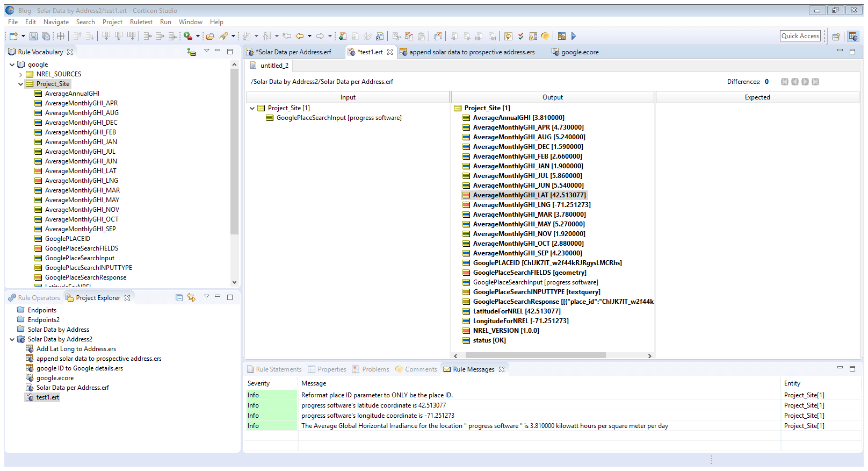Run the test with blue play icon
Screen dimensions: 868x471
click(574, 36)
